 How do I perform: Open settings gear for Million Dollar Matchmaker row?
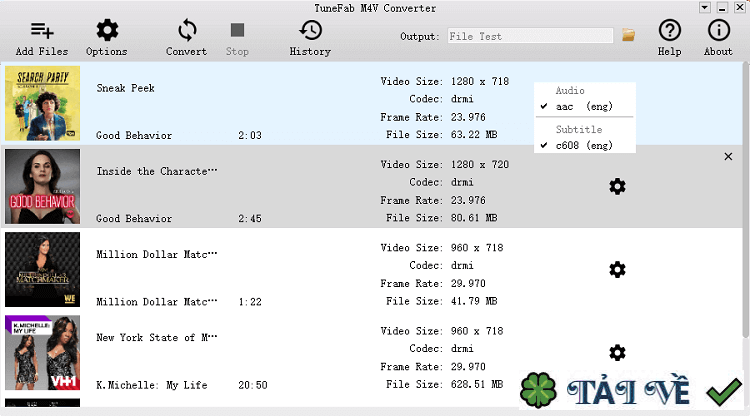[x=617, y=270]
